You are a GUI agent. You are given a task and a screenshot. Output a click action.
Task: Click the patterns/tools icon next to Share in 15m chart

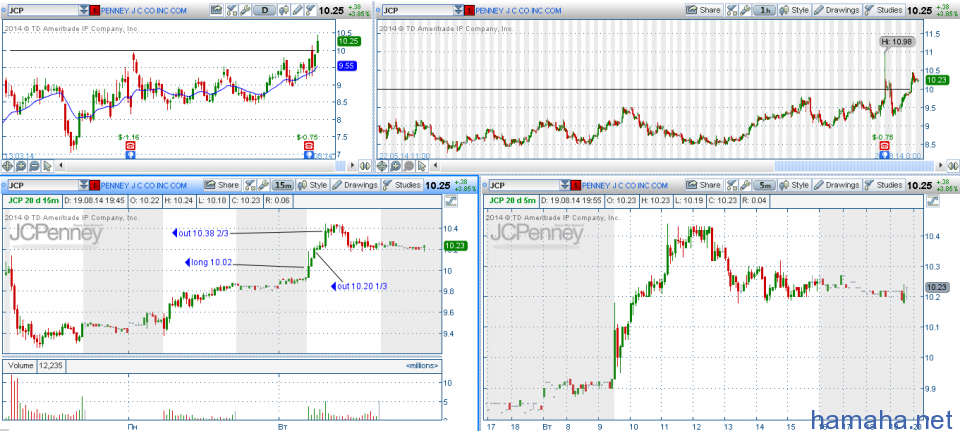pyautogui.click(x=250, y=185)
